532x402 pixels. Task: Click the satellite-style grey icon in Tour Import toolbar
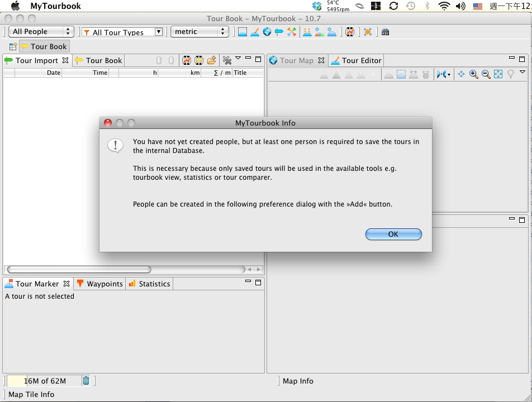[227, 60]
